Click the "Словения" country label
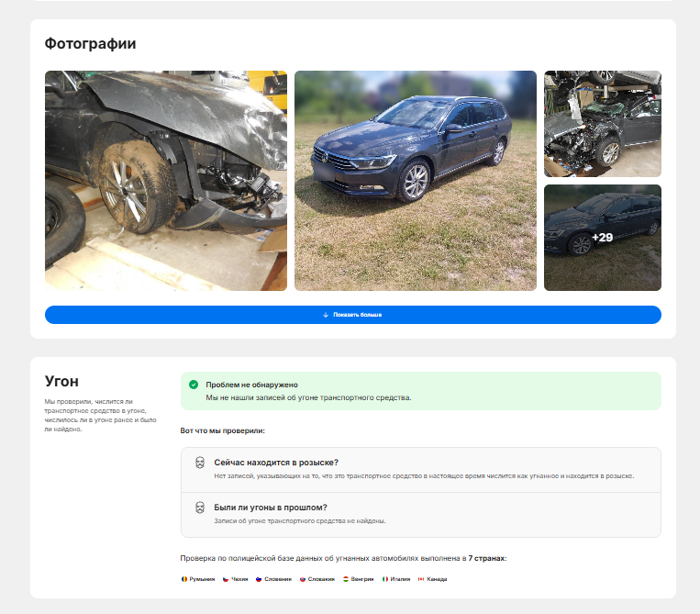The width and height of the screenshot is (700, 614). point(278,579)
